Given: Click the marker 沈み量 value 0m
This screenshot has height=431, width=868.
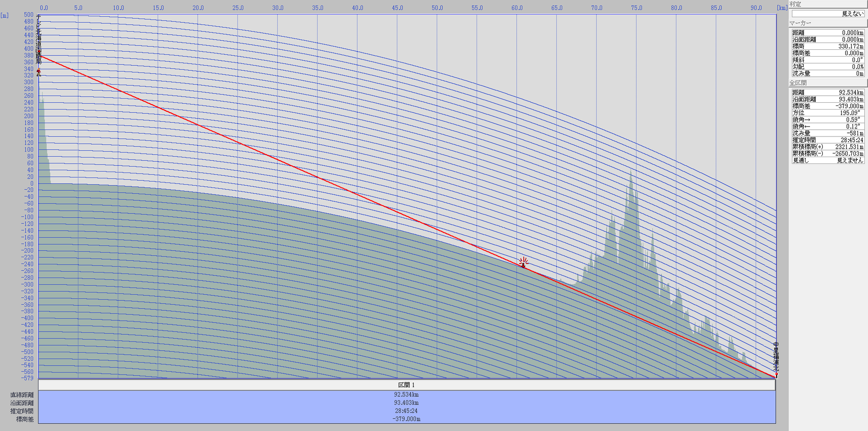Looking at the screenshot, I should click(x=860, y=74).
